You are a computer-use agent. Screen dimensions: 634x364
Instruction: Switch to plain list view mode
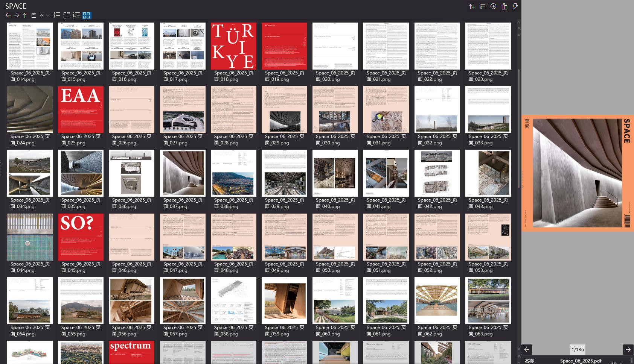click(x=57, y=15)
